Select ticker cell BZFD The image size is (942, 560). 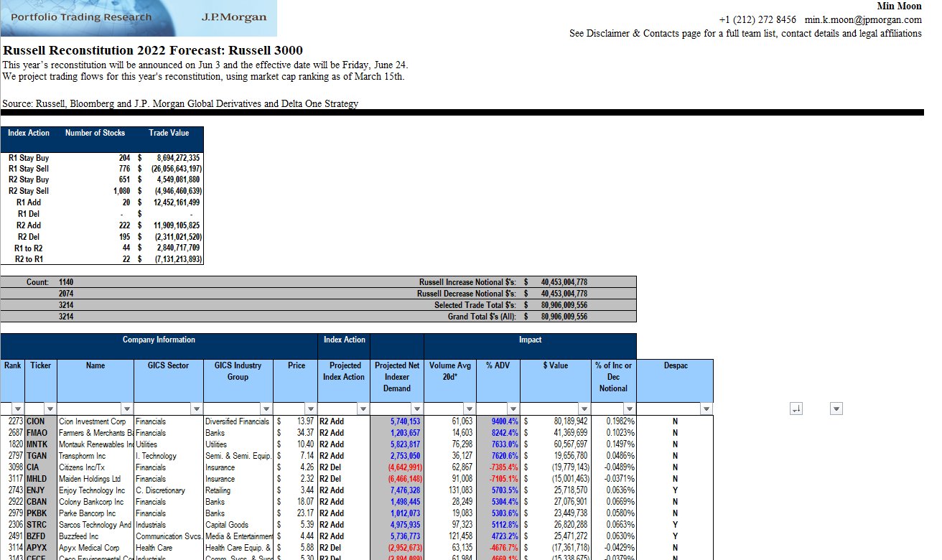[41, 536]
